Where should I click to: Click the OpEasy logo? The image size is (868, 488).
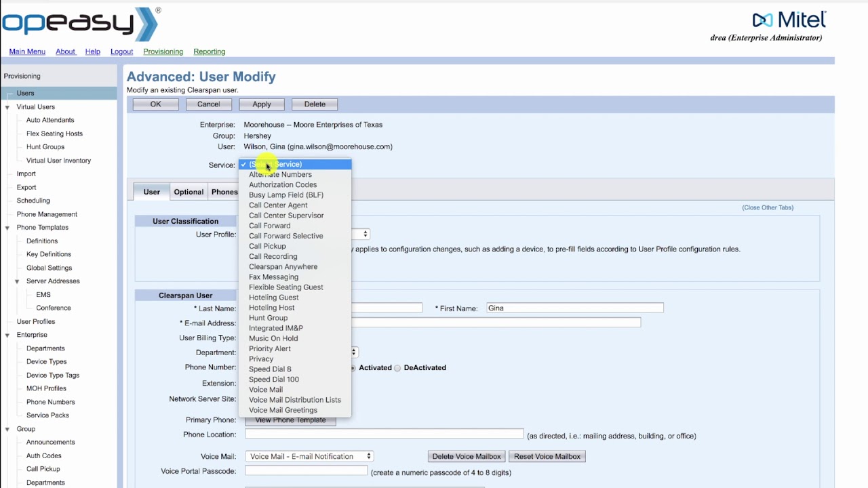click(80, 23)
